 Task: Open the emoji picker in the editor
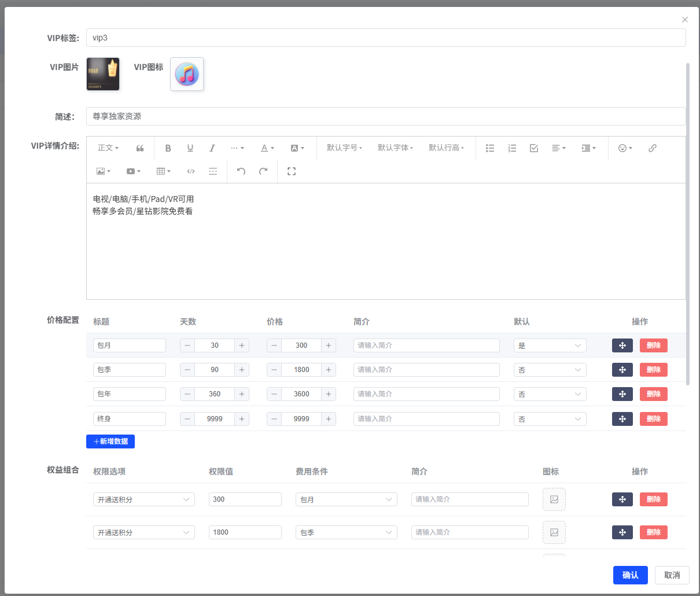[x=623, y=148]
